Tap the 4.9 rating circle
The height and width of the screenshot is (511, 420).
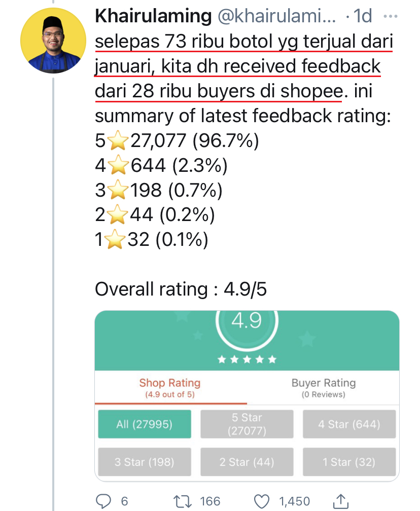coord(247,323)
